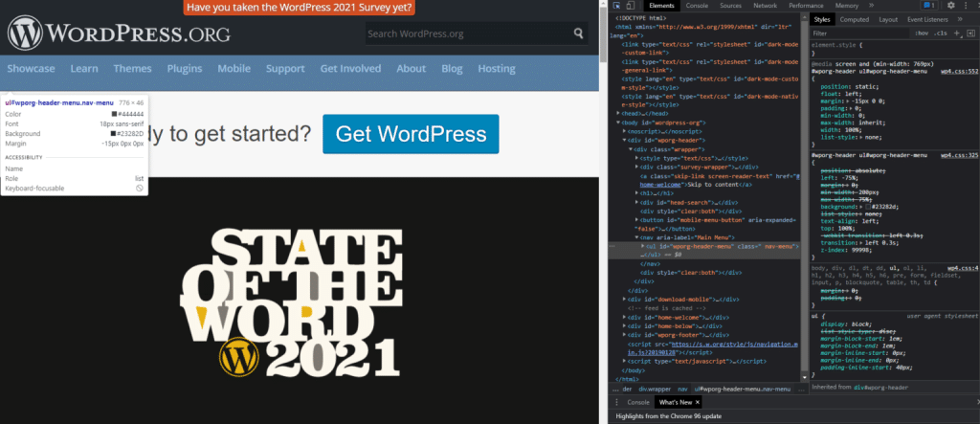Viewport: 980px width, 424px height.
Task: Click the background #23282d color swatch in Styles
Action: click(x=870, y=207)
